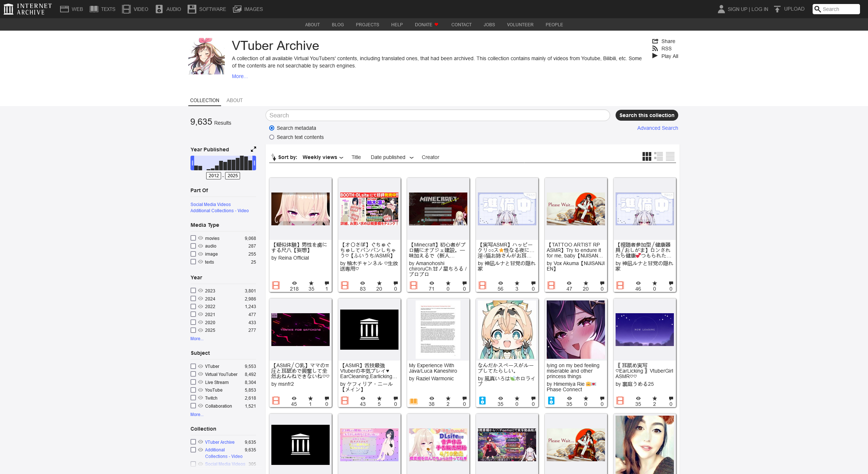Click reviews bubble on Vox Akuma card

click(602, 283)
